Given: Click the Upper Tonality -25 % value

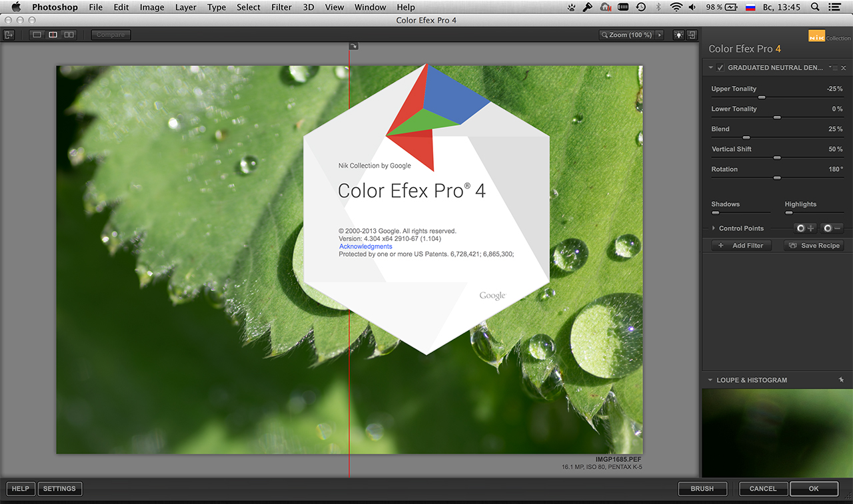Looking at the screenshot, I should tap(835, 89).
